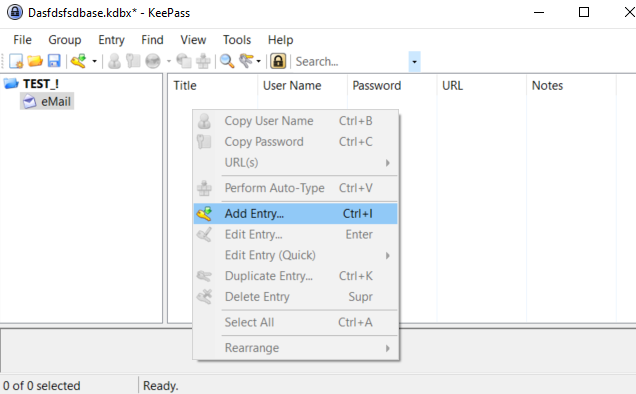Maximize the KeePass window
This screenshot has height=394, width=636.
click(x=584, y=12)
